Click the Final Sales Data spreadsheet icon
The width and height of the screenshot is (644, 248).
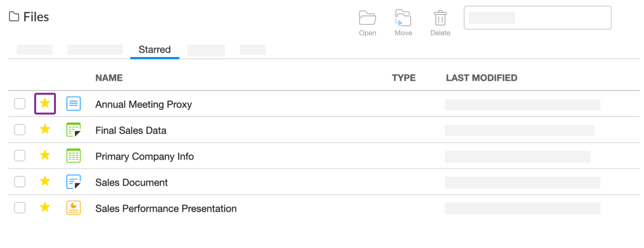coord(73,130)
